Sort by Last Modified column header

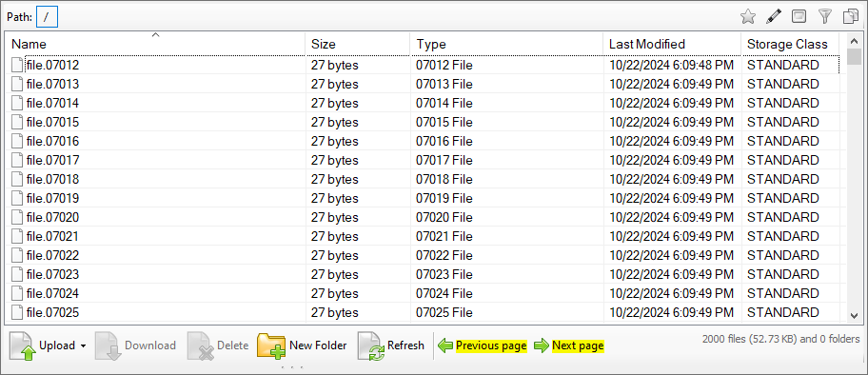pyautogui.click(x=672, y=44)
